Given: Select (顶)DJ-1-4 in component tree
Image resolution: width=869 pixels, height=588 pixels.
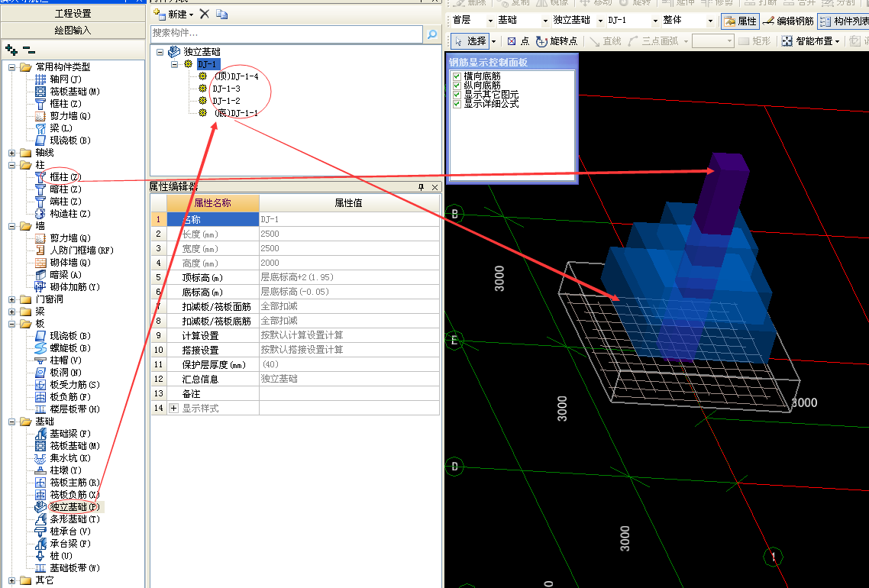Looking at the screenshot, I should (x=236, y=76).
